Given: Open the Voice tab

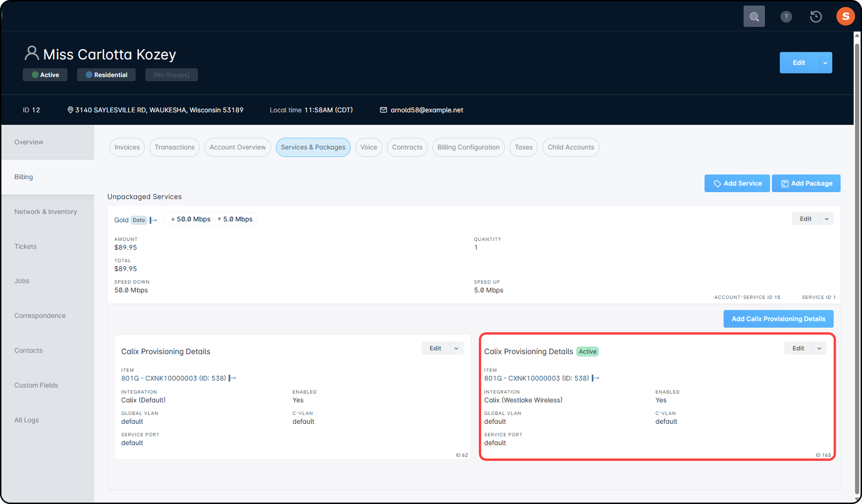Looking at the screenshot, I should [x=369, y=147].
